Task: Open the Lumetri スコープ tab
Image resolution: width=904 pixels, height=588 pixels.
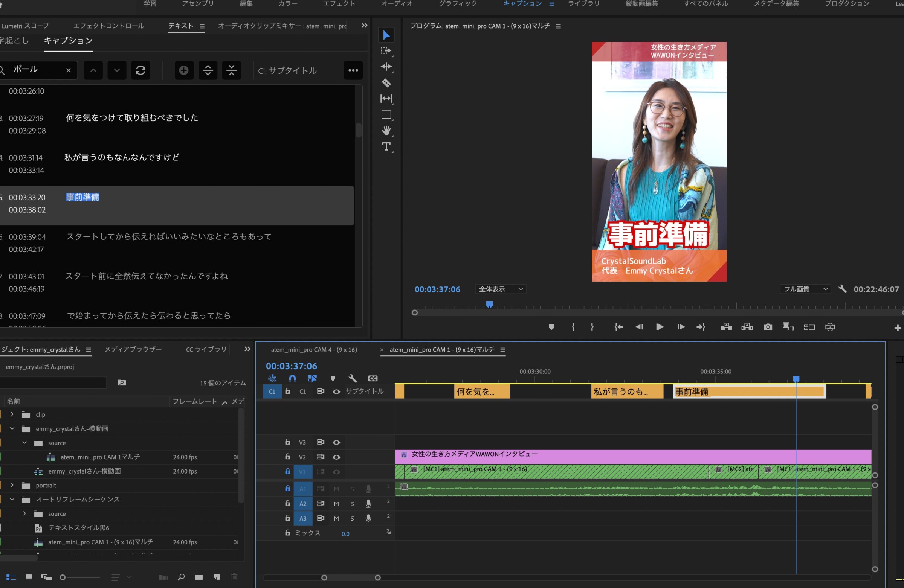Action: pos(26,26)
